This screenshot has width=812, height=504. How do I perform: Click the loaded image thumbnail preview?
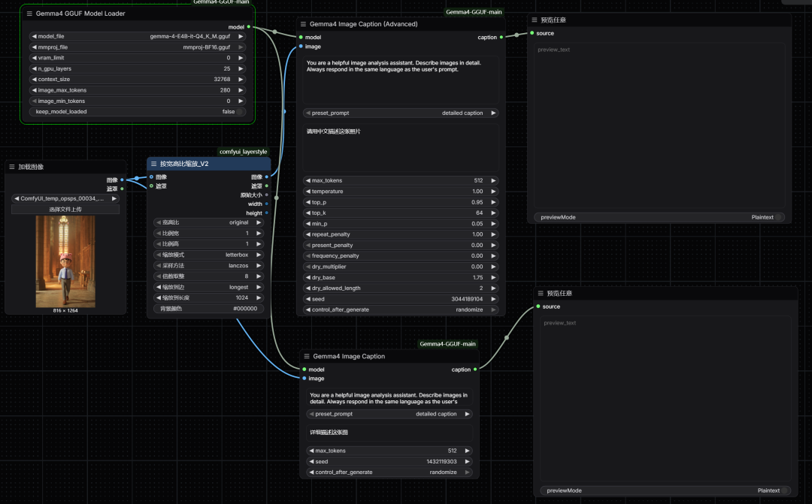[x=65, y=261]
